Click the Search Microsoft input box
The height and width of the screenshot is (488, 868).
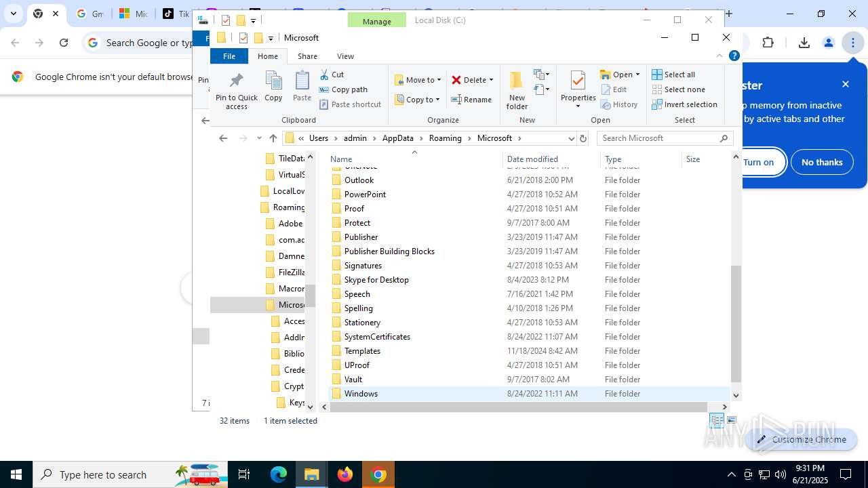click(663, 138)
